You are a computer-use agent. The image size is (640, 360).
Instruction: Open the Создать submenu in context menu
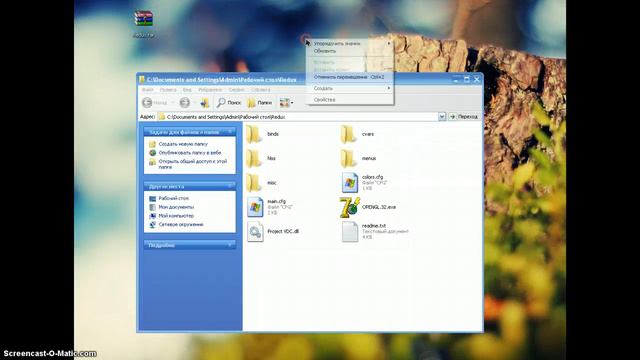coord(350,88)
